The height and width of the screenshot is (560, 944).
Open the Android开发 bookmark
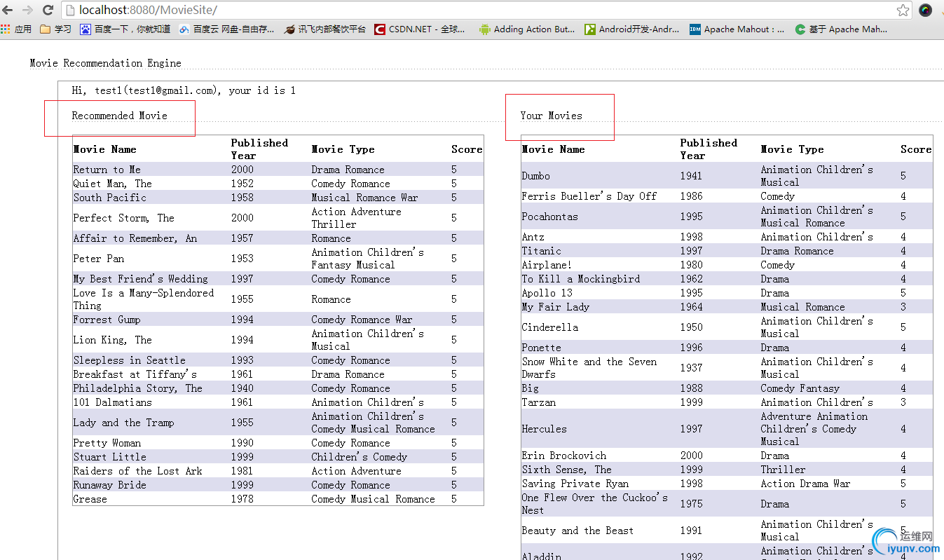[632, 29]
